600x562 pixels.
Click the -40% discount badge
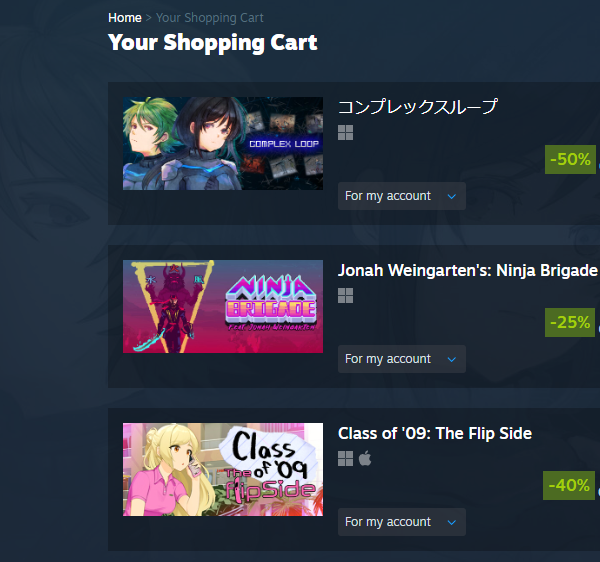click(569, 485)
